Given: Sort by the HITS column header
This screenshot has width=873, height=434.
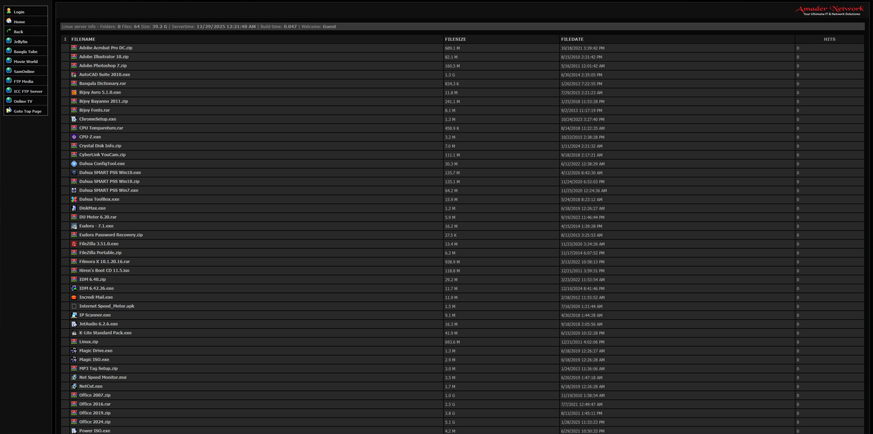Looking at the screenshot, I should 829,39.
